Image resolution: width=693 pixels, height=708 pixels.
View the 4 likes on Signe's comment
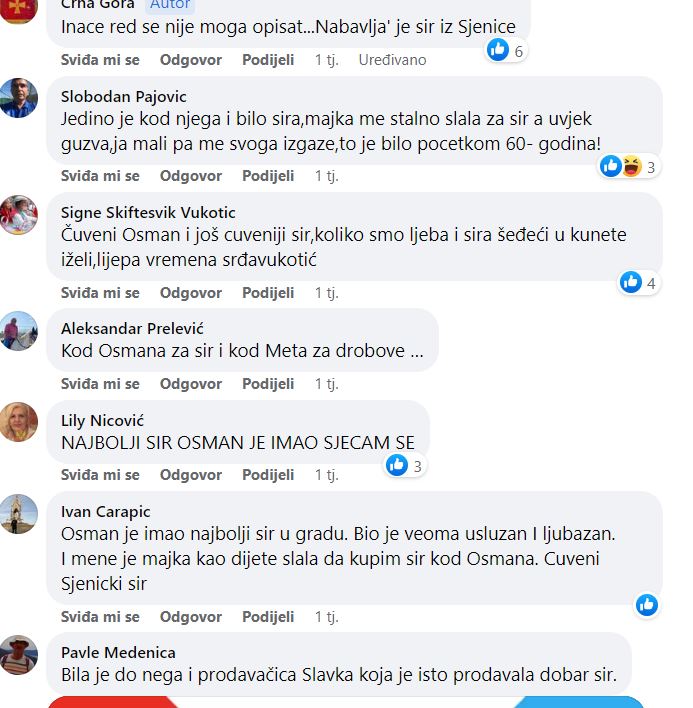(x=638, y=283)
